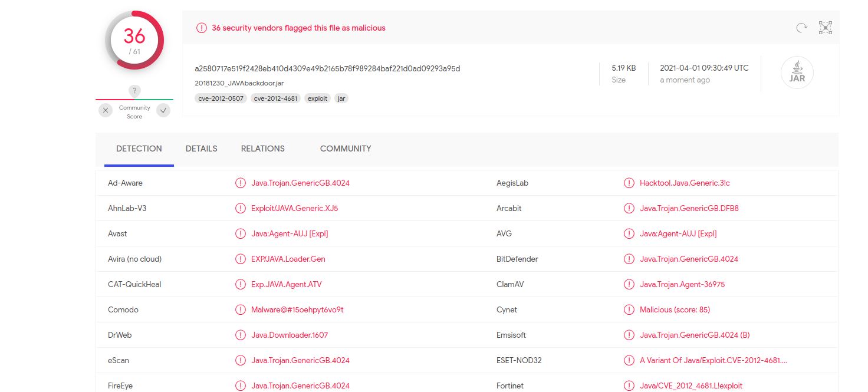Select the DETECTION tab
The height and width of the screenshot is (392, 868).
pyautogui.click(x=139, y=149)
